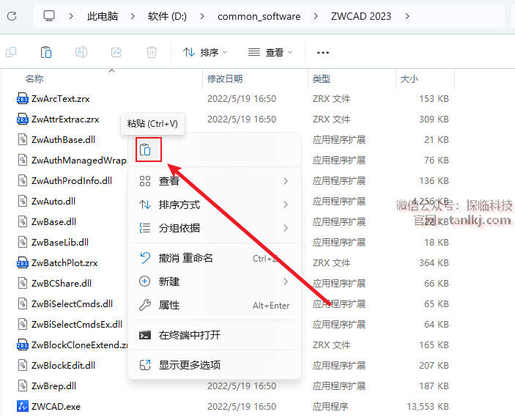Open the three-dot more options menu
This screenshot has width=515, height=420.
(323, 53)
